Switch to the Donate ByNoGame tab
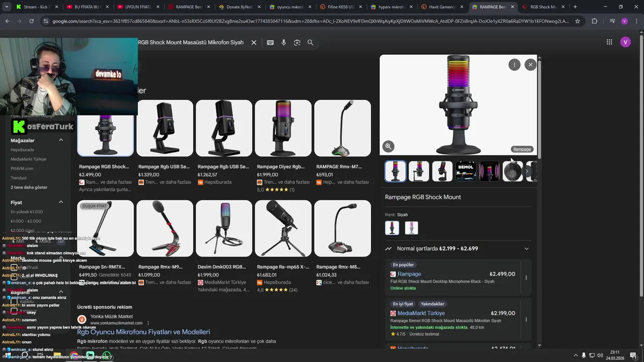644x362 pixels. pos(239,7)
